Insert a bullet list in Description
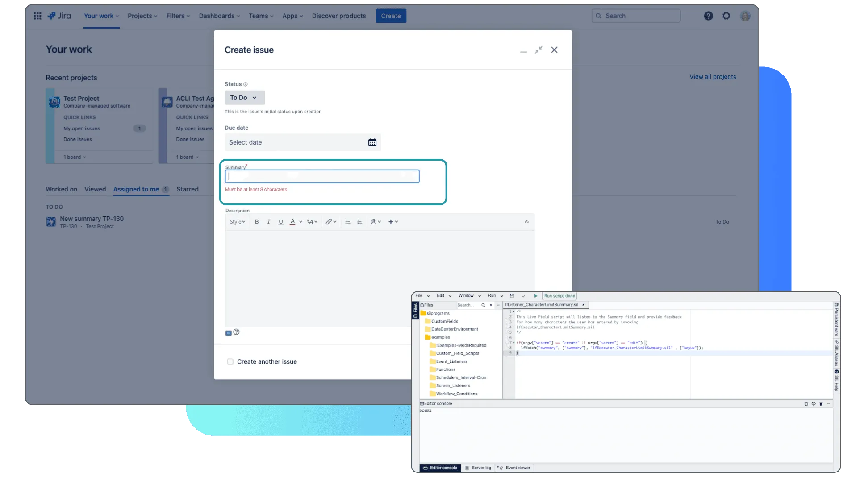 click(x=348, y=222)
